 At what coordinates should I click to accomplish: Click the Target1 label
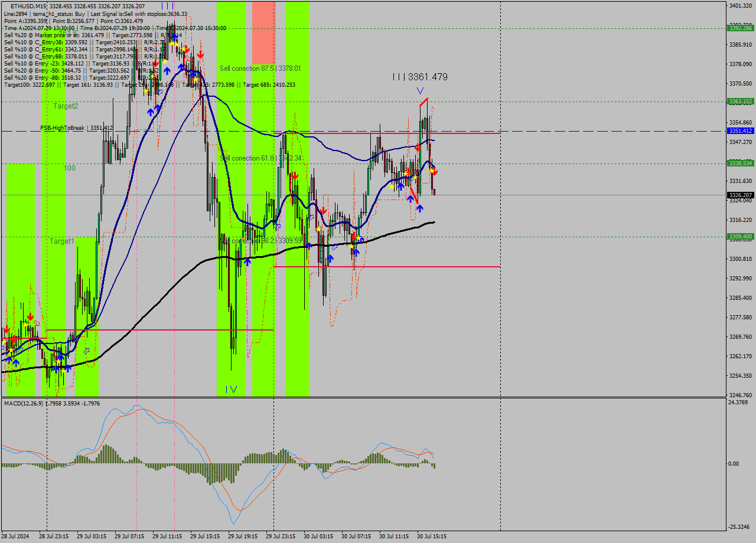[x=62, y=241]
